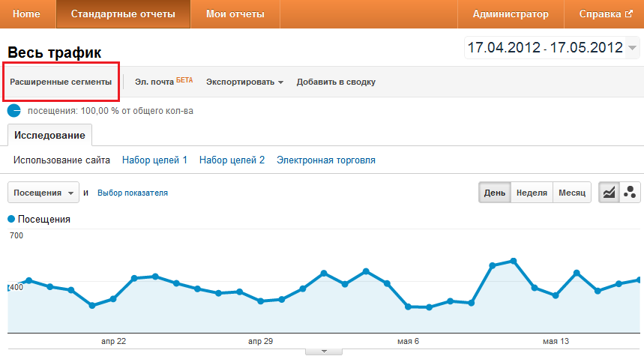Click the blue segment circle icon beside посещения
Screen dimensions: 644x356
tap(14, 110)
